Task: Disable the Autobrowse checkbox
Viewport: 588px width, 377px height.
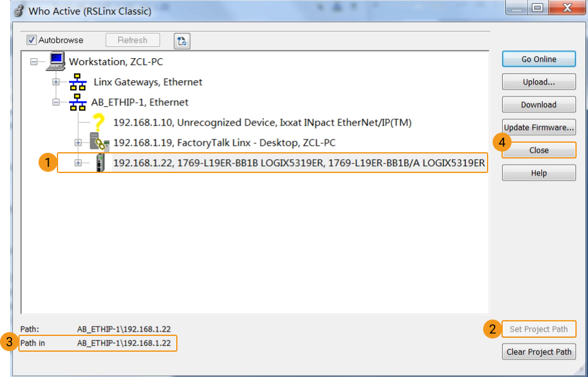Action: 31,40
